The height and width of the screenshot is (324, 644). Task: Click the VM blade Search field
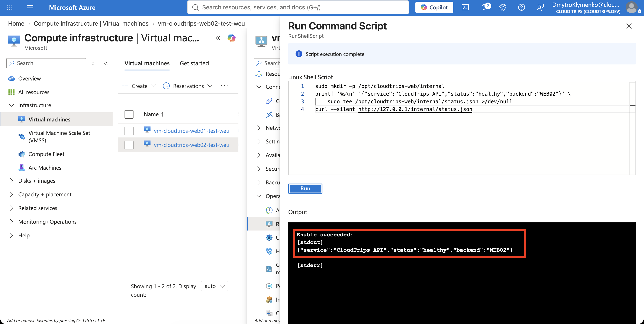[x=267, y=63]
